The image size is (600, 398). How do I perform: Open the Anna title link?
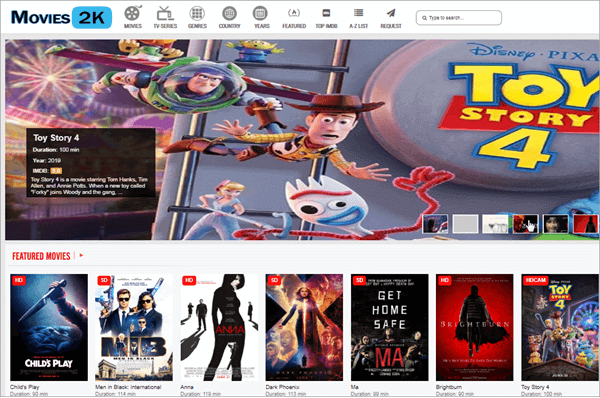pos(187,387)
